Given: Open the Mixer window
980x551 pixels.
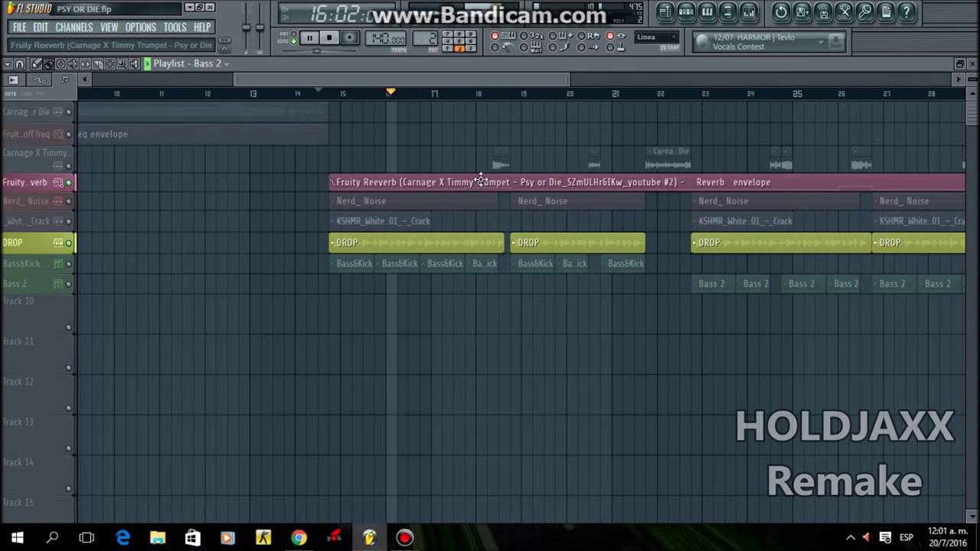Looking at the screenshot, I should point(748,11).
